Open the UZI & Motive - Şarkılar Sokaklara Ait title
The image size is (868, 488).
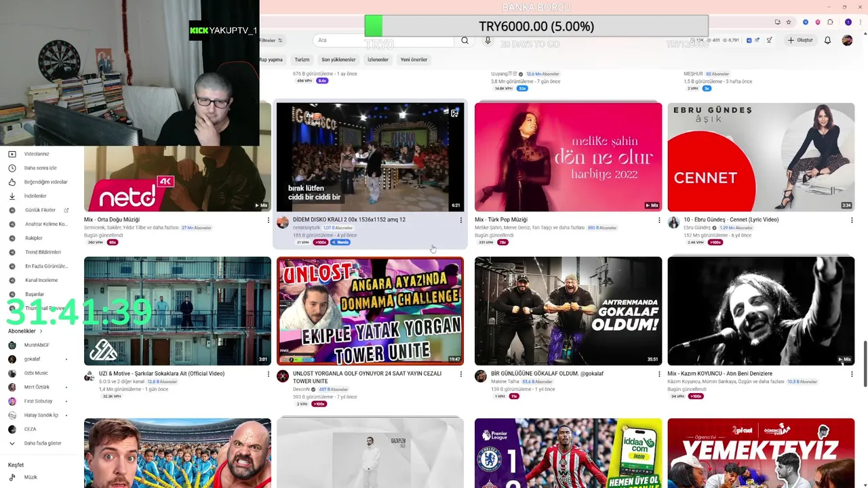pos(161,373)
